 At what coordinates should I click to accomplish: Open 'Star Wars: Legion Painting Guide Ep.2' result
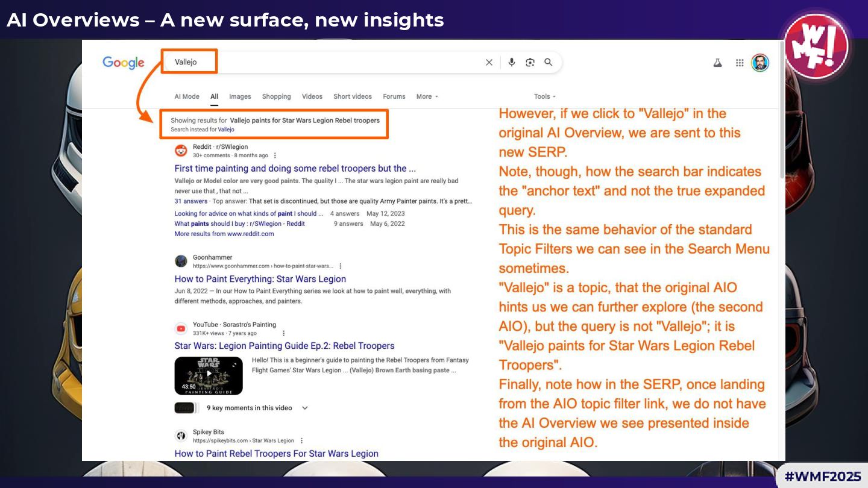(x=285, y=346)
